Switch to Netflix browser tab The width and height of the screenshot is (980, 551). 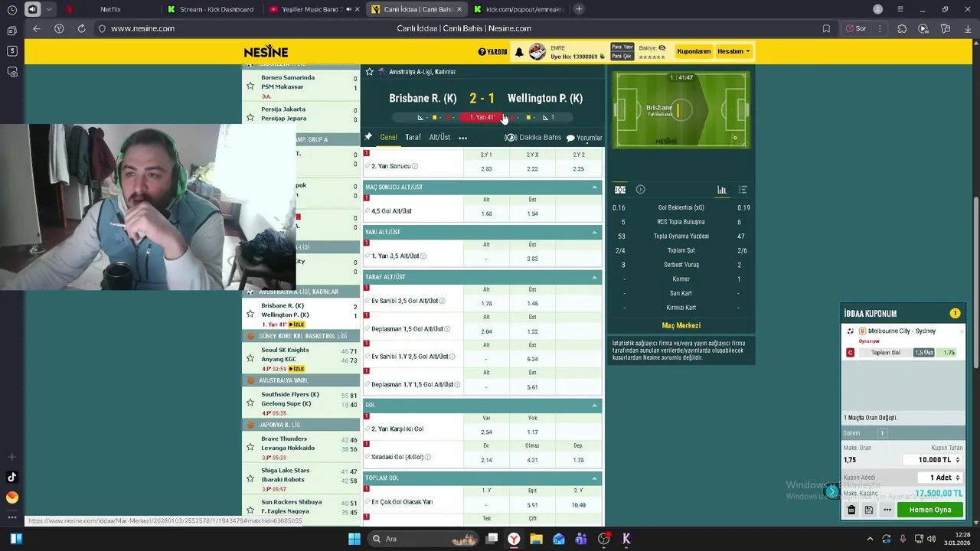pyautogui.click(x=109, y=9)
